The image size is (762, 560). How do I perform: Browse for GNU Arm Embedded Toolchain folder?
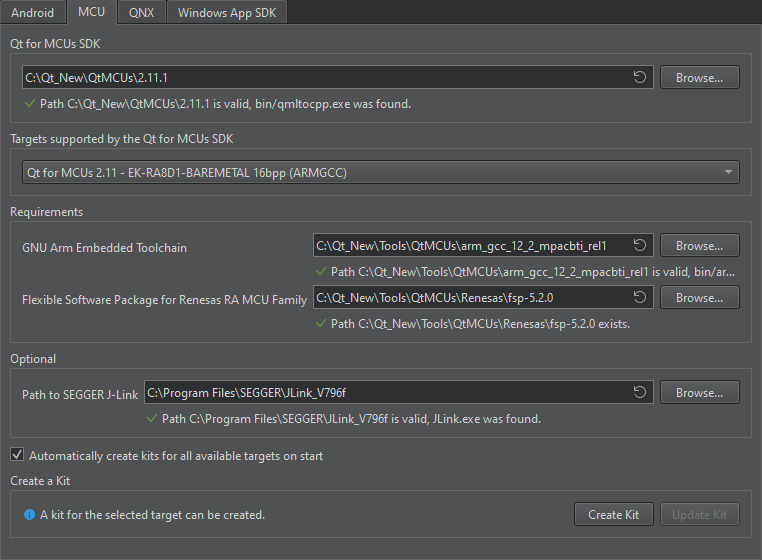[x=699, y=245]
